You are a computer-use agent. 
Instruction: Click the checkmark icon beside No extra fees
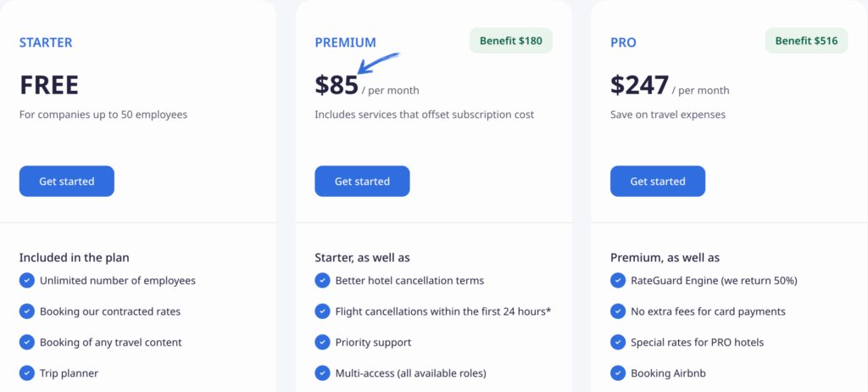[x=617, y=311]
